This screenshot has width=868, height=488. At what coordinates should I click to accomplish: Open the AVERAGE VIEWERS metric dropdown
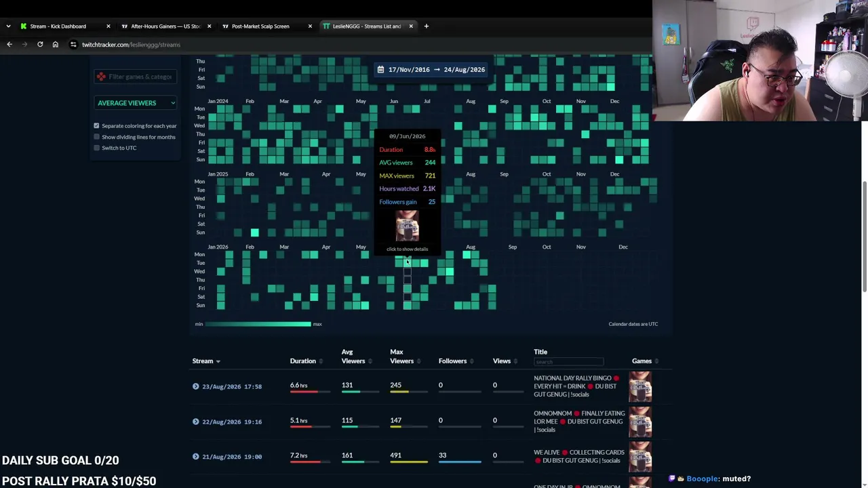pyautogui.click(x=136, y=103)
